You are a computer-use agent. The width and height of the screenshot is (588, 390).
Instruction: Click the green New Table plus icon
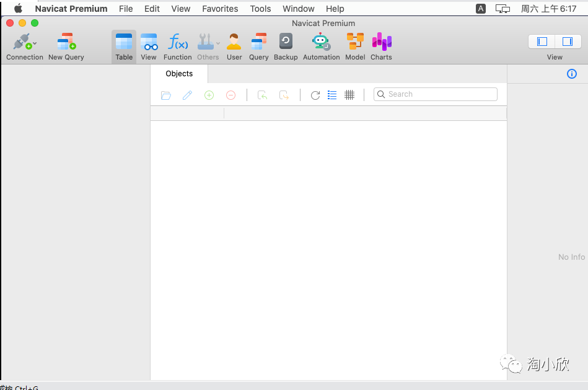[x=209, y=95]
